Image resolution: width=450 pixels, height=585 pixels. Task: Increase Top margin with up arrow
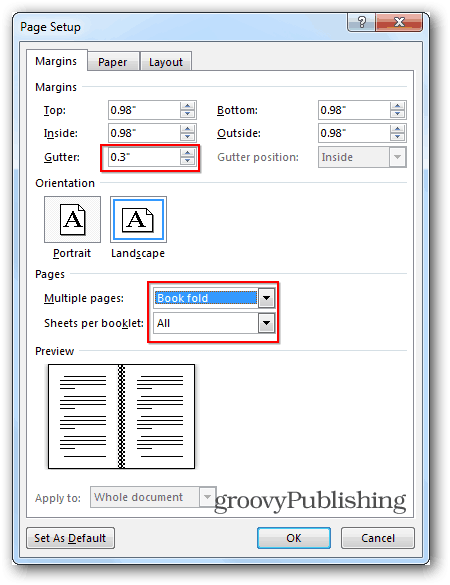coord(187,106)
